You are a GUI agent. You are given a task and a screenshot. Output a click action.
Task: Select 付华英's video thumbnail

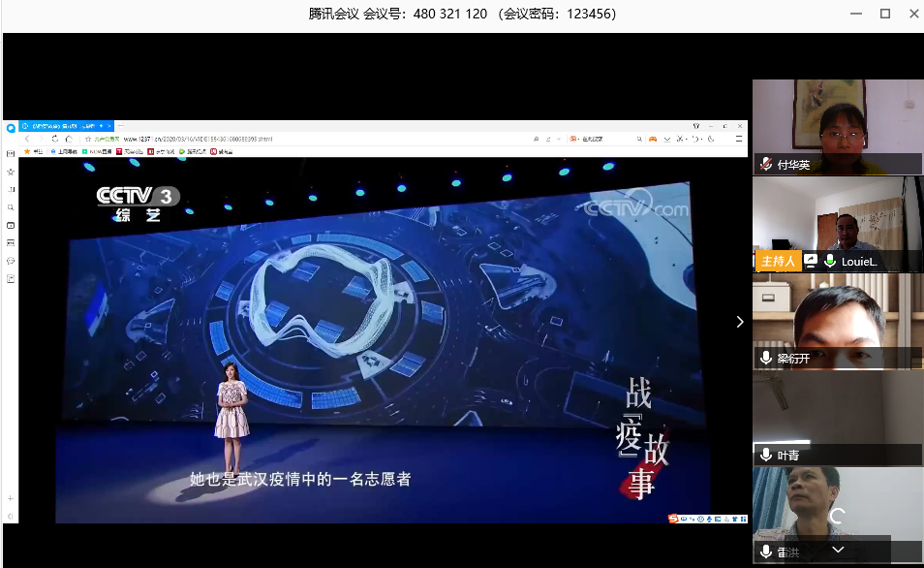837,116
